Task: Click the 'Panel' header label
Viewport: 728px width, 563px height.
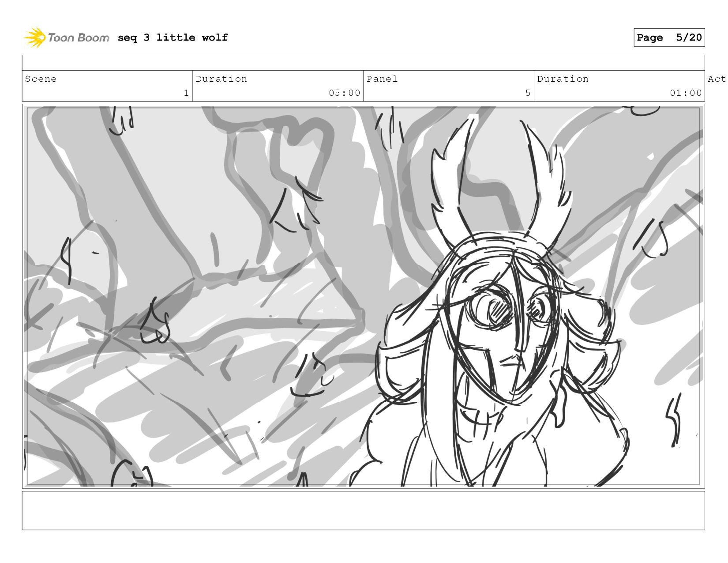Action: (x=382, y=79)
